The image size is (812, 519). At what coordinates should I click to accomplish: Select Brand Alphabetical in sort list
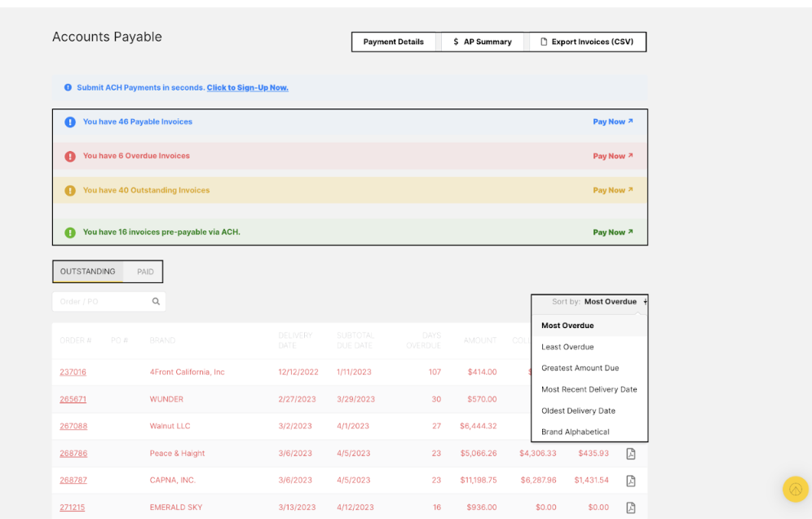tap(575, 432)
